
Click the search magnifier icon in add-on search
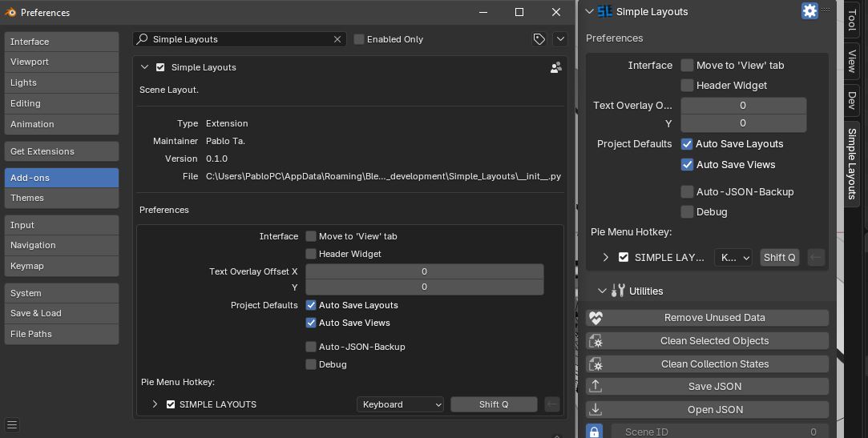tap(143, 38)
